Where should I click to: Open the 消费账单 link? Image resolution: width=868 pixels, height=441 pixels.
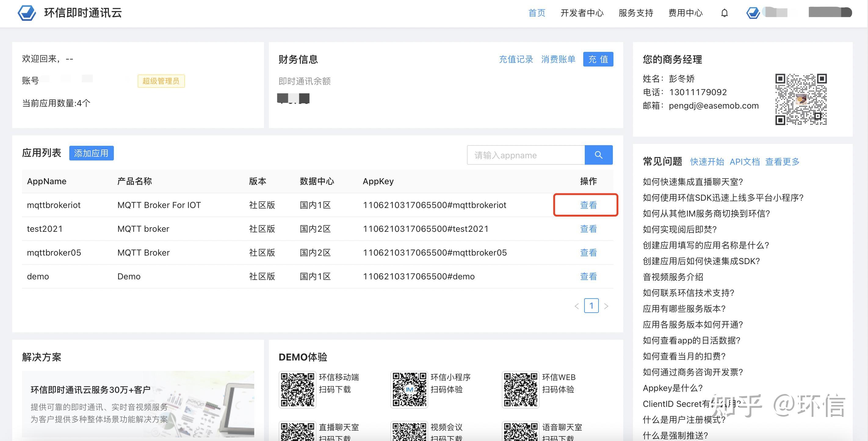tap(558, 59)
